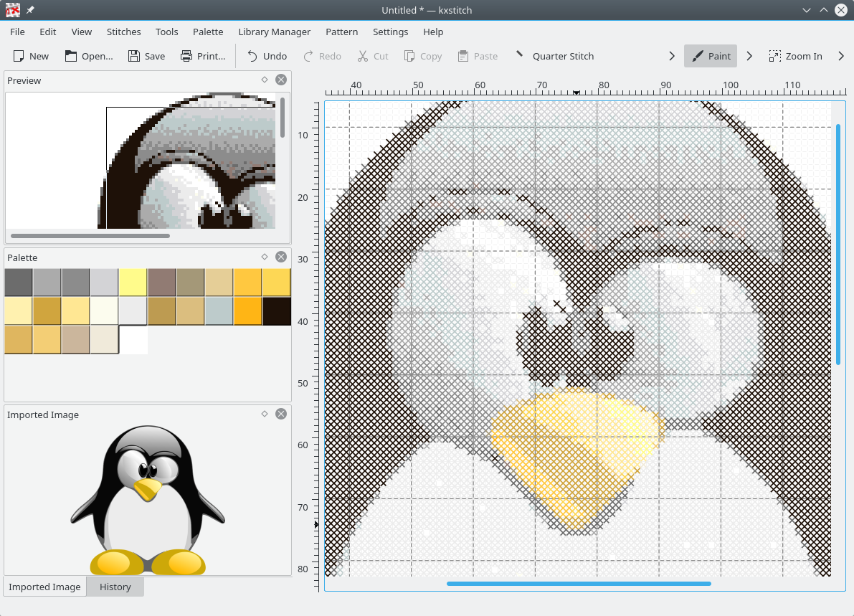The width and height of the screenshot is (854, 616).
Task: Close the Imported Image panel
Action: pyautogui.click(x=281, y=414)
